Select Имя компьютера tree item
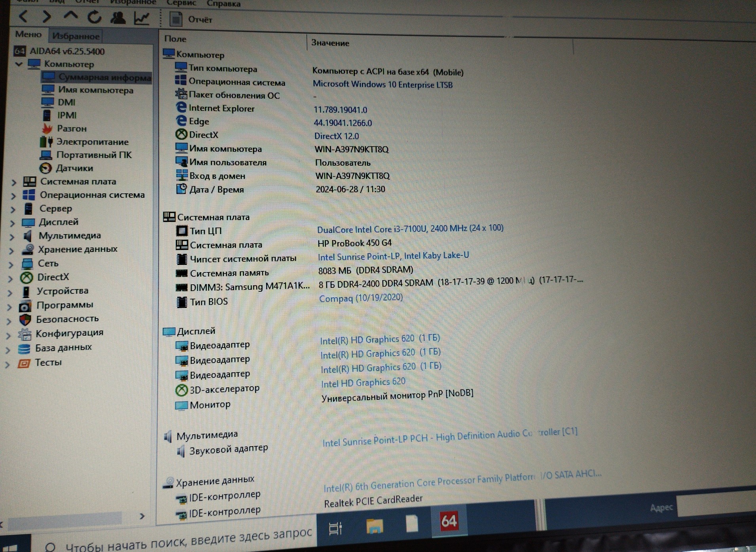The image size is (756, 552). [x=95, y=90]
